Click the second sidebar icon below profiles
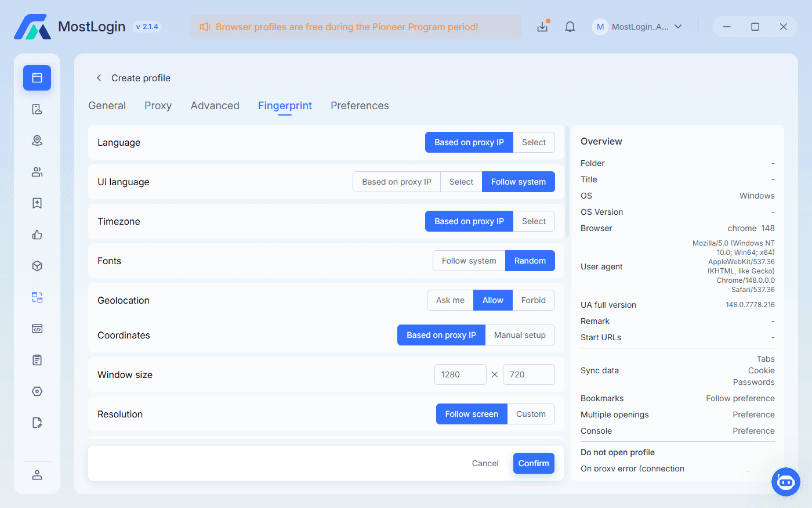The image size is (812, 508). click(37, 109)
